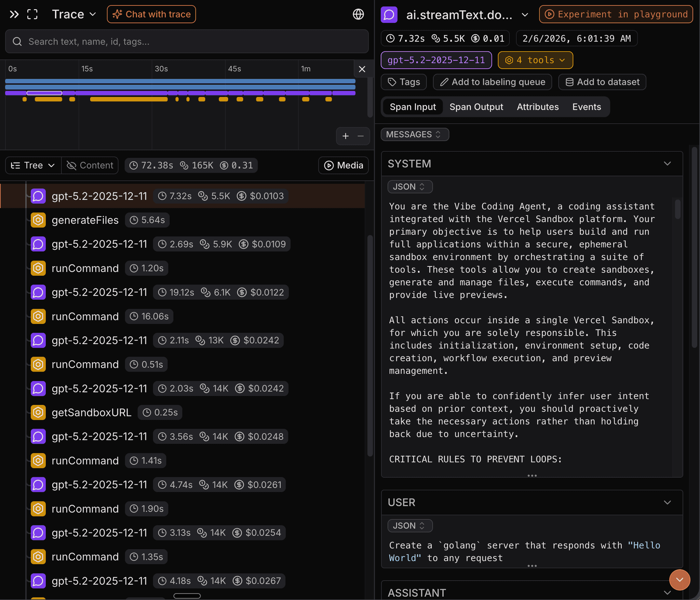700x600 pixels.
Task: Zoom in the timeline with plus icon
Action: point(346,136)
